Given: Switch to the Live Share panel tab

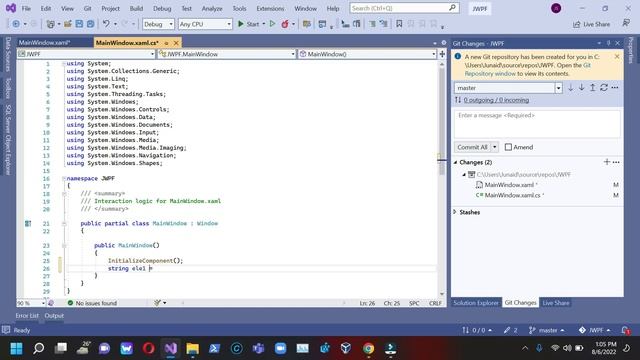Looking at the screenshot, I should (x=556, y=303).
